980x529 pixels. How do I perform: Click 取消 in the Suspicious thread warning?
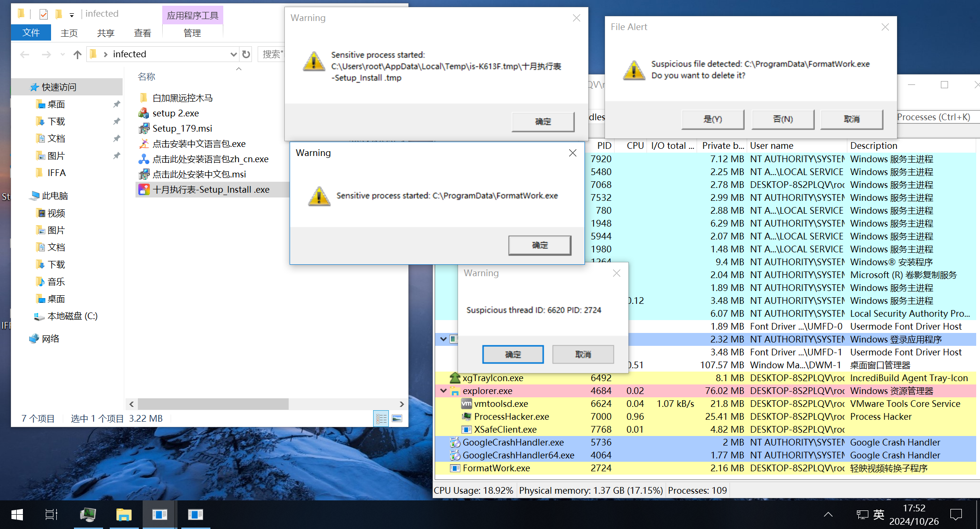(x=583, y=354)
